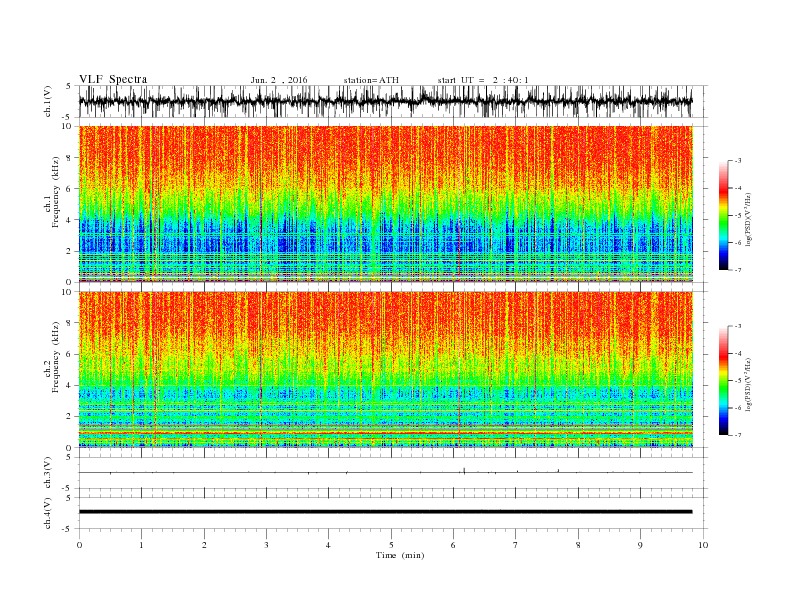The image size is (792, 612).
Task: Click the "ch.2 Frequency (kHz)" axis label
Action: [x=52, y=357]
